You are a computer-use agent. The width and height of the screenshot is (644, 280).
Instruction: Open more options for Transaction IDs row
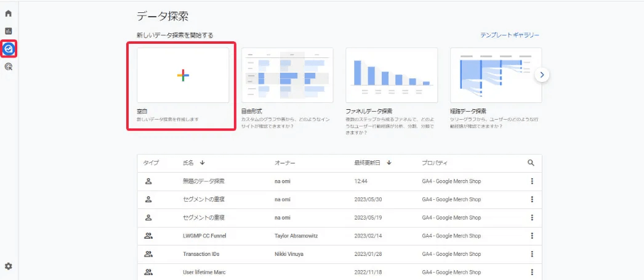point(531,254)
